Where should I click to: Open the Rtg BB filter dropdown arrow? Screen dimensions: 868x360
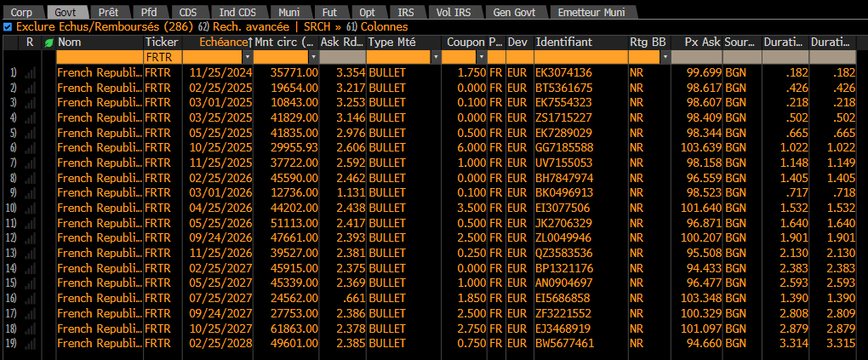click(x=665, y=57)
